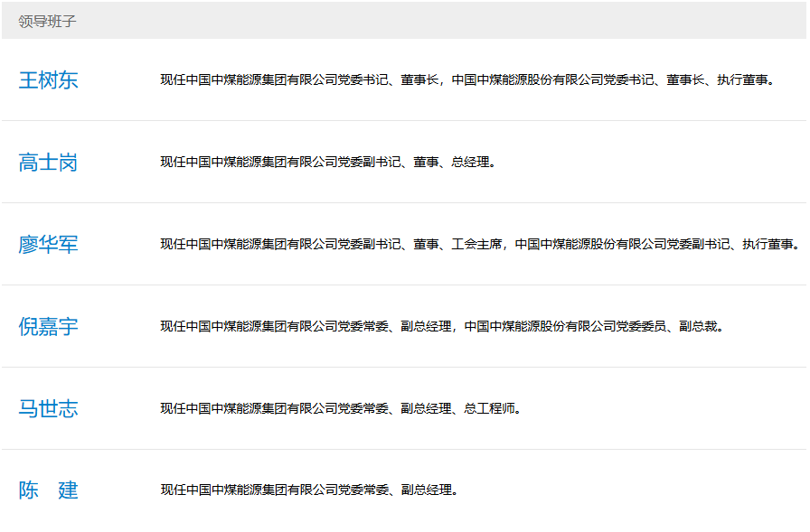Open 王树东's profile link

48,80
